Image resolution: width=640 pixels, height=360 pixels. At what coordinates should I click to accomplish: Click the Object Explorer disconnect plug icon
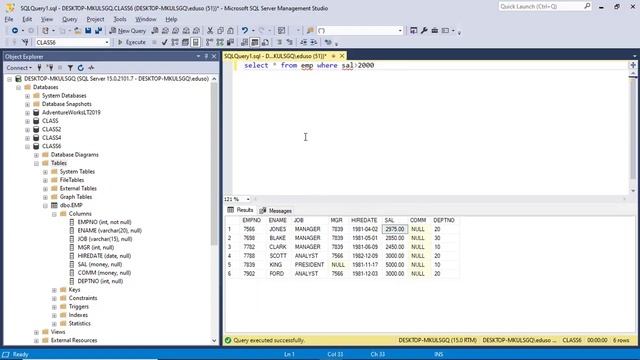coord(50,68)
